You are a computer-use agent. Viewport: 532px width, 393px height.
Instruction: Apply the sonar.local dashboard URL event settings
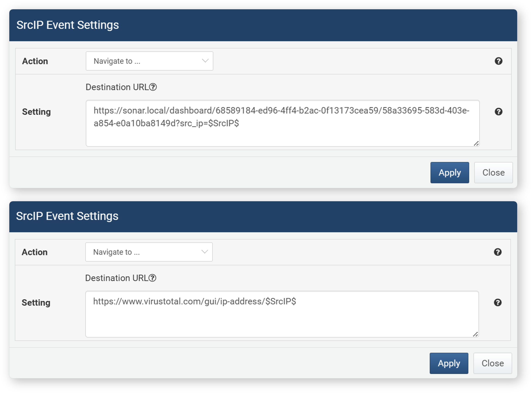click(450, 173)
